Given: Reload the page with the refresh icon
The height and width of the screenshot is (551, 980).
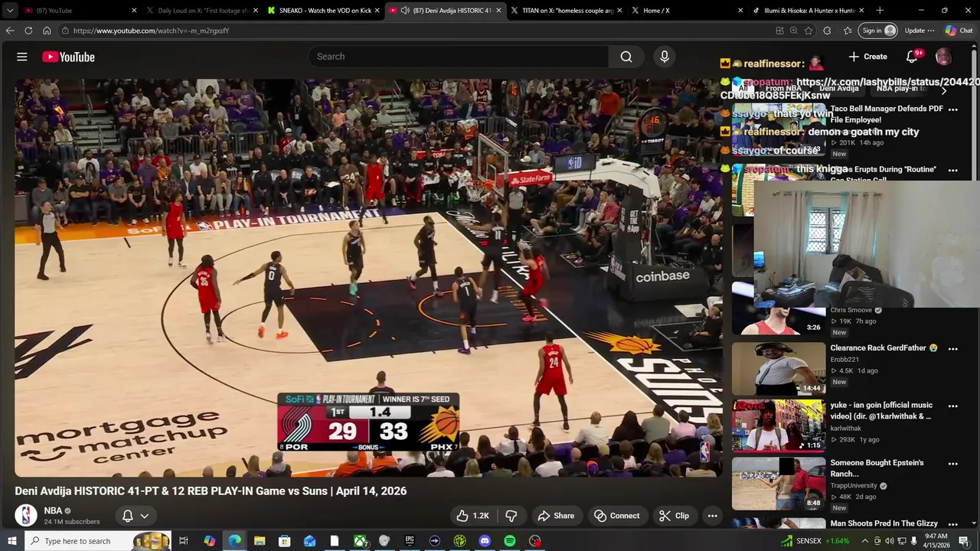Looking at the screenshot, I should click(x=28, y=31).
